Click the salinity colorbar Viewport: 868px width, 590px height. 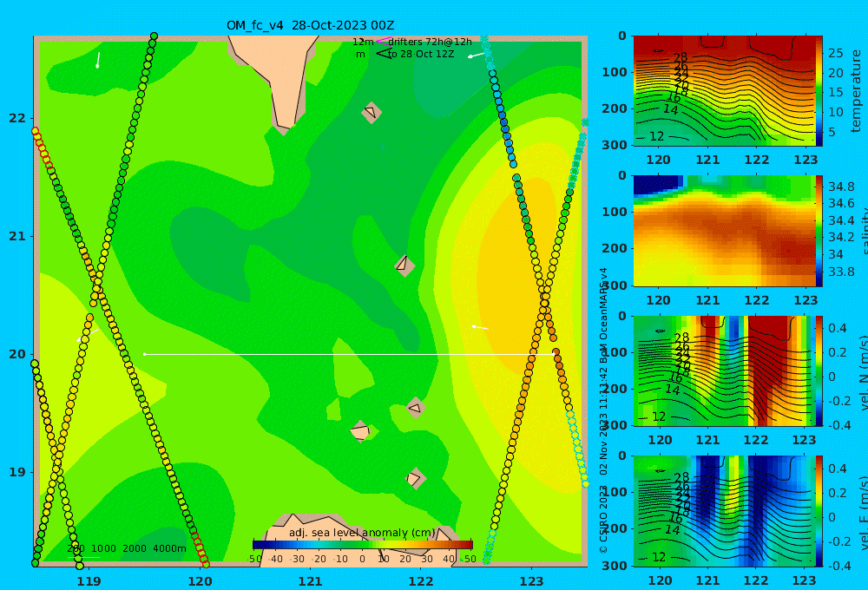(x=819, y=231)
